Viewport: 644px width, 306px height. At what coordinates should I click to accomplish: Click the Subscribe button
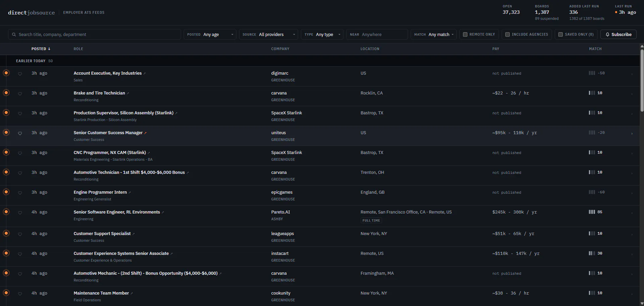click(618, 34)
